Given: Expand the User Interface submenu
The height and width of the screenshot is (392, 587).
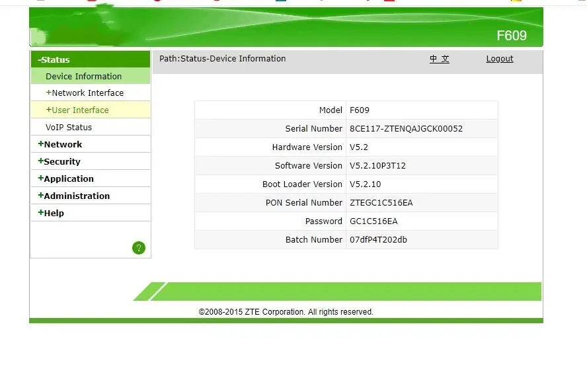Looking at the screenshot, I should (79, 110).
